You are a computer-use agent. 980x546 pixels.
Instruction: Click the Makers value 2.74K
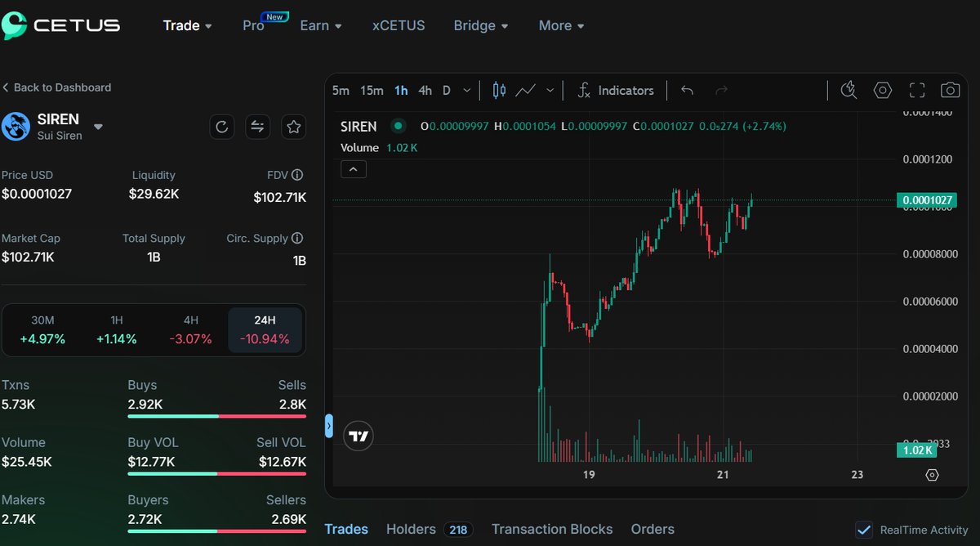click(x=18, y=518)
